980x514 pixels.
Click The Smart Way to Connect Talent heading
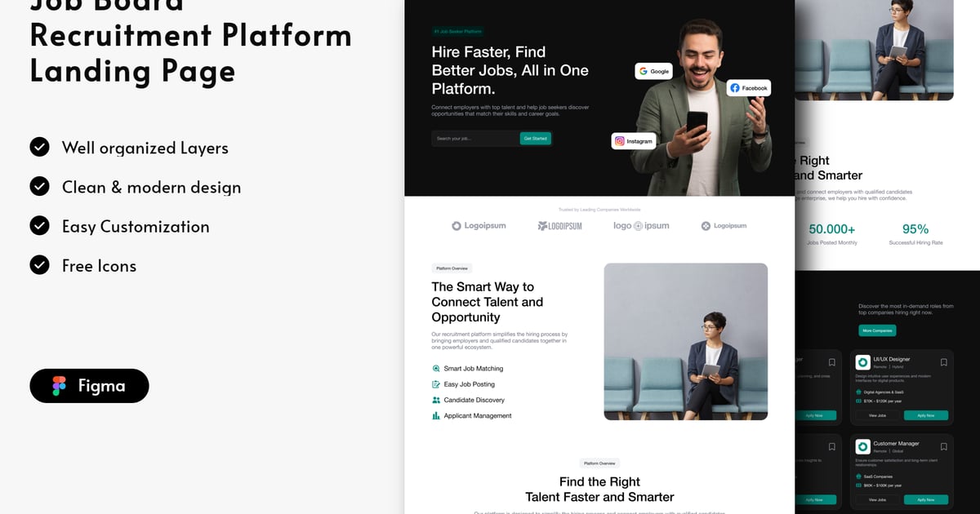tap(488, 302)
